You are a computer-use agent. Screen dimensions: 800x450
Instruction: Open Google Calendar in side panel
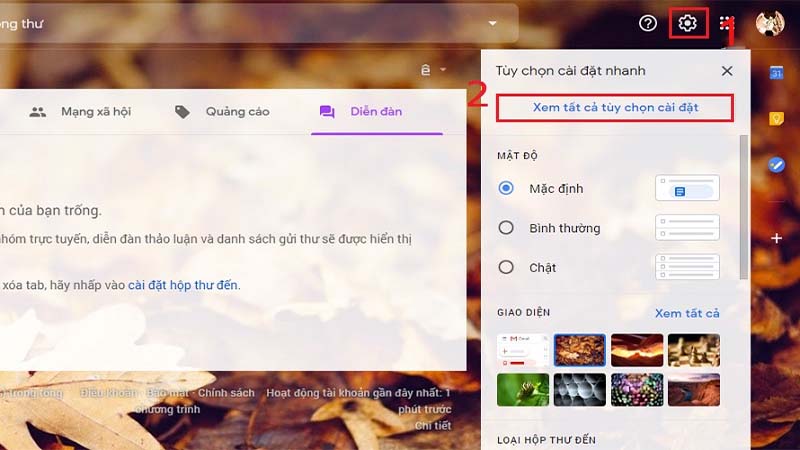(776, 73)
